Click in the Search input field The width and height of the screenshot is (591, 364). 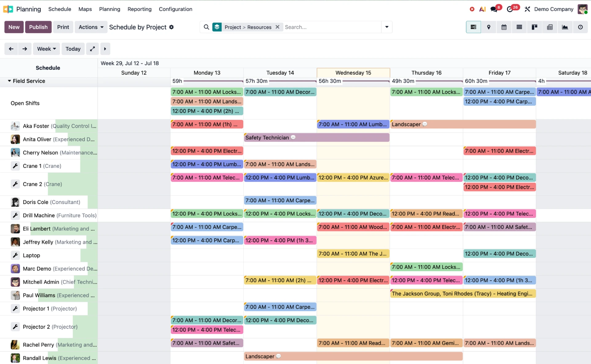tap(332, 27)
